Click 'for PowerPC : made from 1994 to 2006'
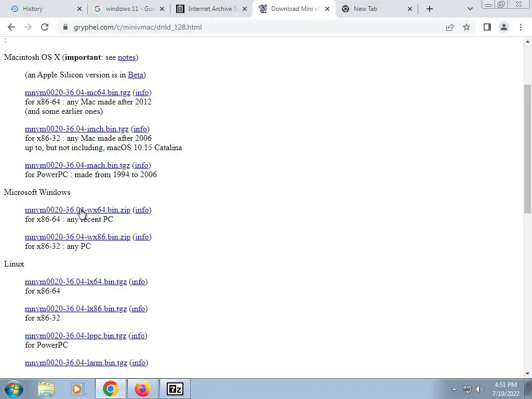Viewport: 532px width, 399px height. pos(91,175)
